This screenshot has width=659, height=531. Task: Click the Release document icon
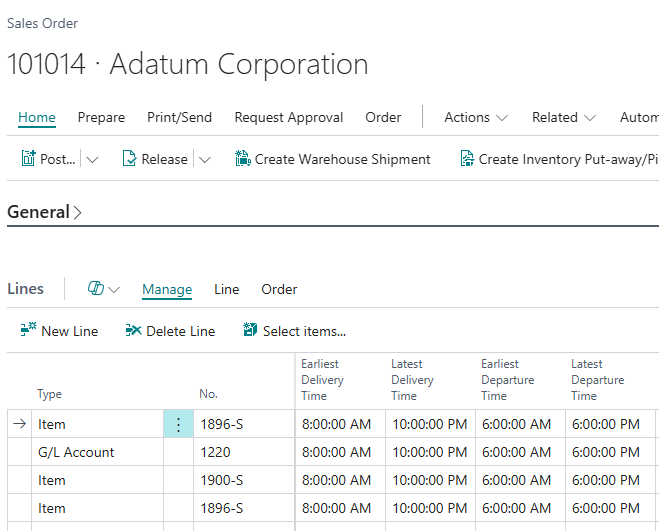click(129, 159)
